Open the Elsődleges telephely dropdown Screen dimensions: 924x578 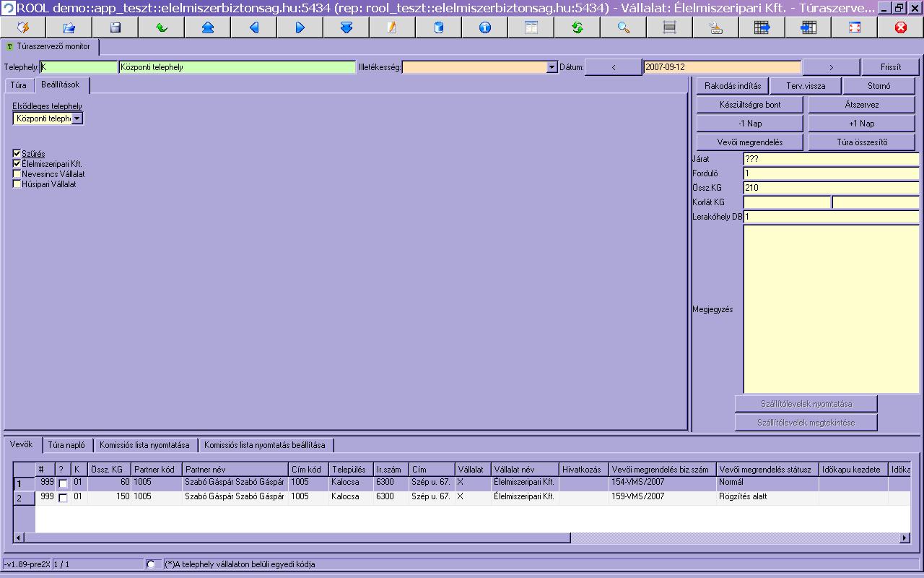pos(77,118)
